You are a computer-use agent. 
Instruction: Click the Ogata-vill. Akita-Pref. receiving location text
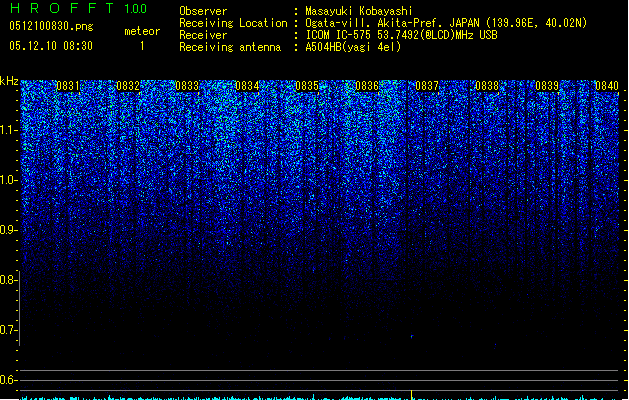tap(446, 23)
